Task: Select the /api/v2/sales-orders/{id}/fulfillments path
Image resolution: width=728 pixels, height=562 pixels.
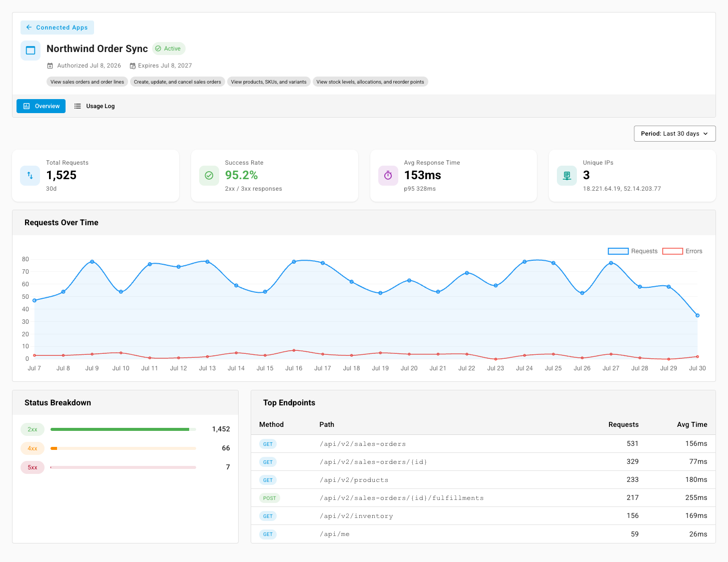Action: tap(402, 498)
